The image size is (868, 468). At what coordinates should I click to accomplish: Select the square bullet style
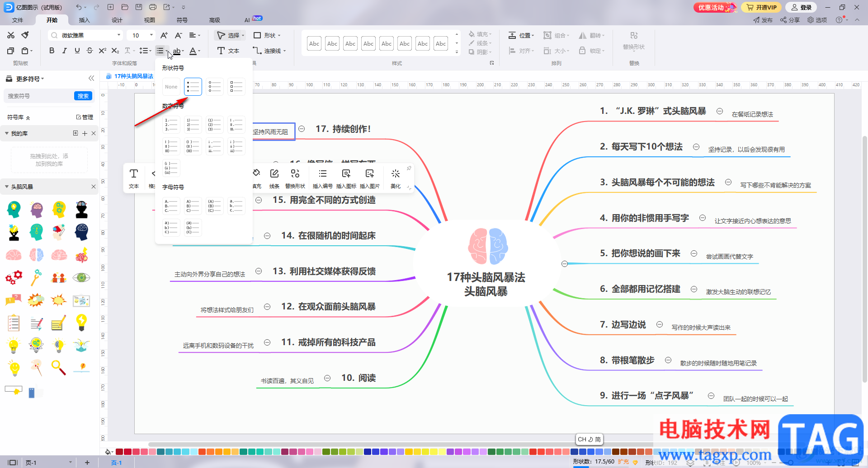coord(236,87)
